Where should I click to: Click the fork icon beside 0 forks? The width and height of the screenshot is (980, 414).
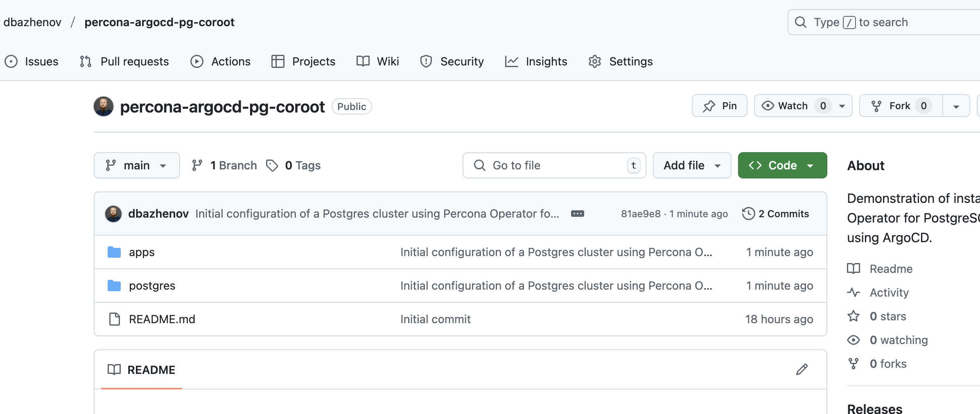[854, 364]
